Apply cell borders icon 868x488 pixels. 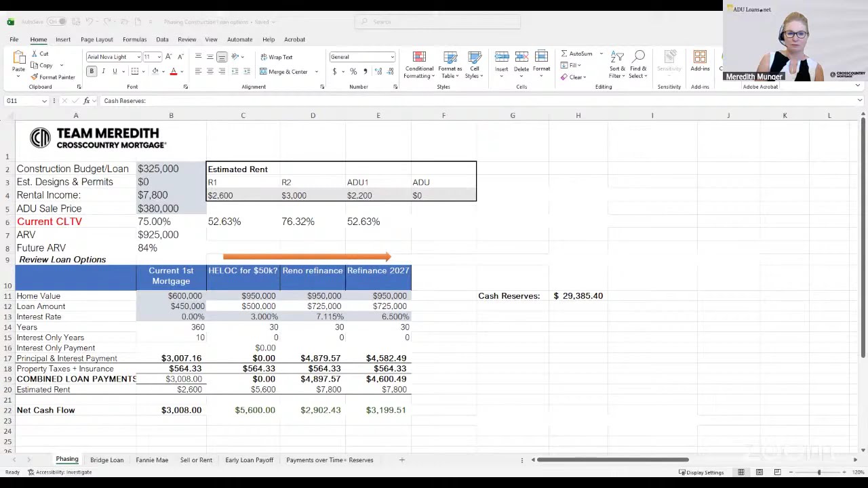(135, 71)
